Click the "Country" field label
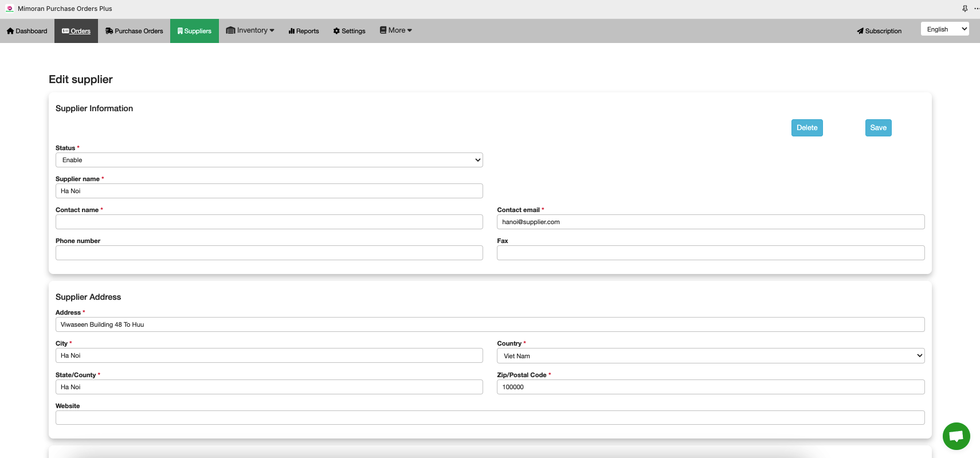980x458 pixels. point(509,343)
